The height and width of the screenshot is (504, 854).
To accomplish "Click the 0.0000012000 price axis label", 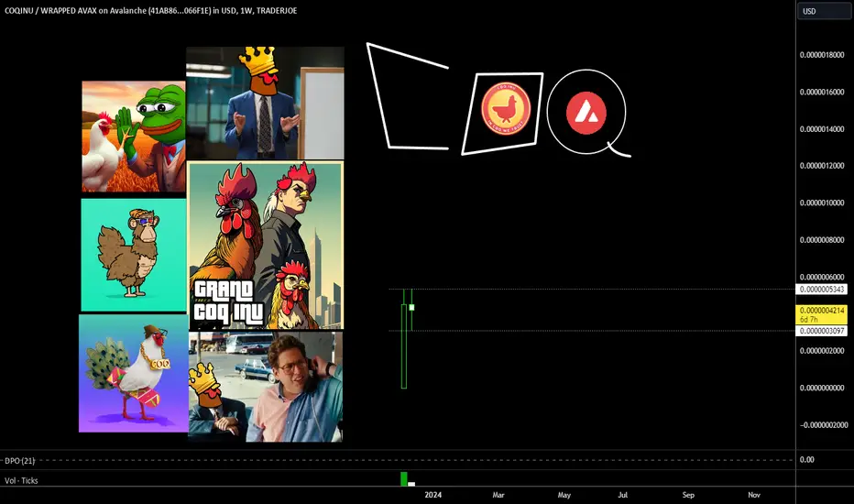I will click(822, 166).
